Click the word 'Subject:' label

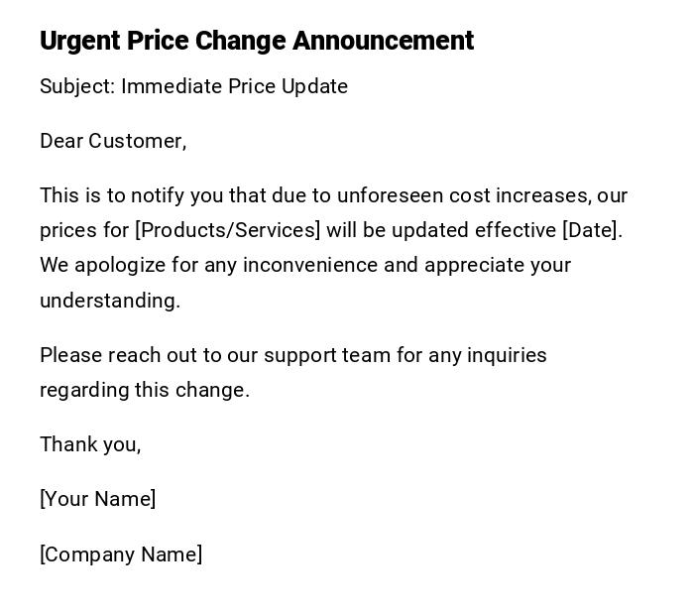tap(77, 86)
